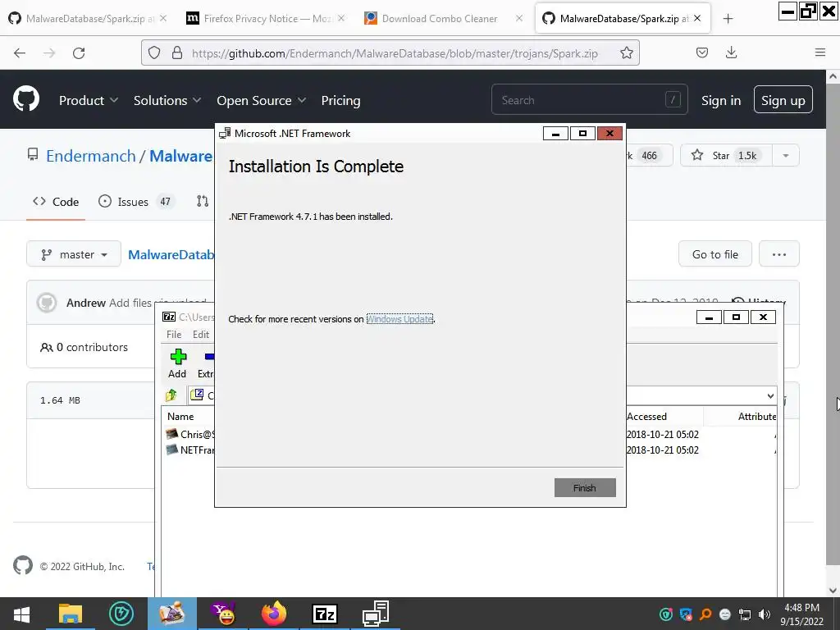Screen dimensions: 840x630
Task: Click the .NET installer taskbar icon
Action: pos(375,614)
